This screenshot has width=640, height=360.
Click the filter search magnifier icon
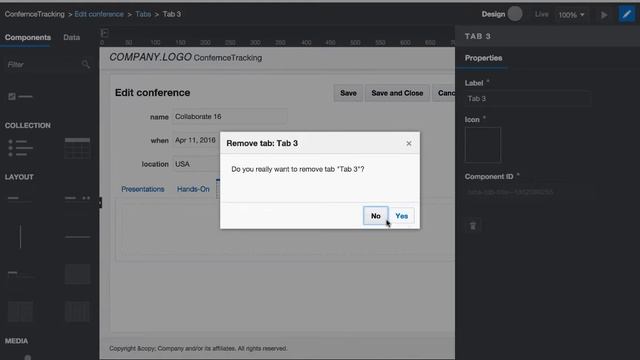pyautogui.click(x=85, y=64)
